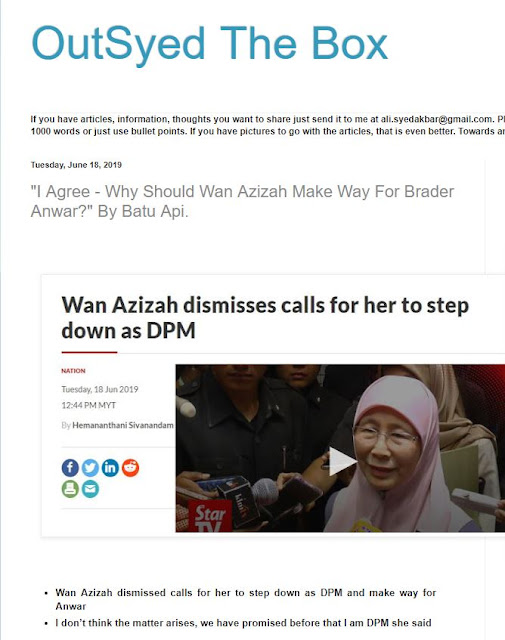The height and width of the screenshot is (640, 505).
Task: Click the green print icon
Action: (x=70, y=489)
